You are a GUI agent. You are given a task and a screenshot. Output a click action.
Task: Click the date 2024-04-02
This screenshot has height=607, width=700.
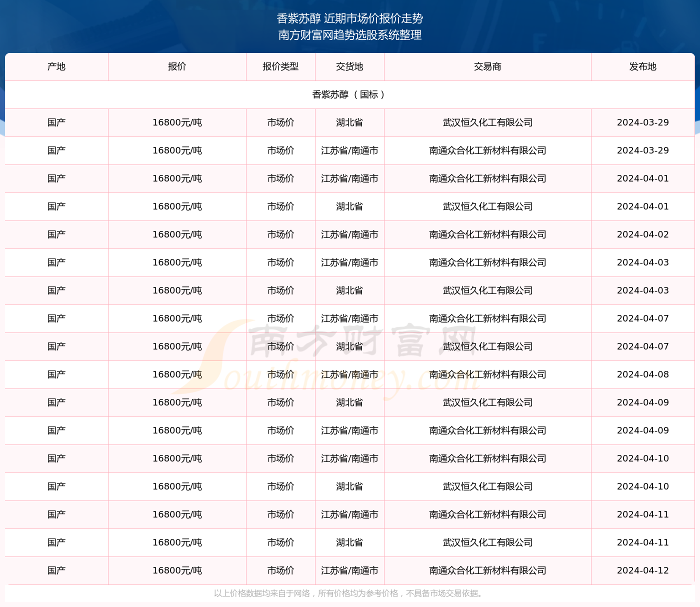click(x=643, y=234)
